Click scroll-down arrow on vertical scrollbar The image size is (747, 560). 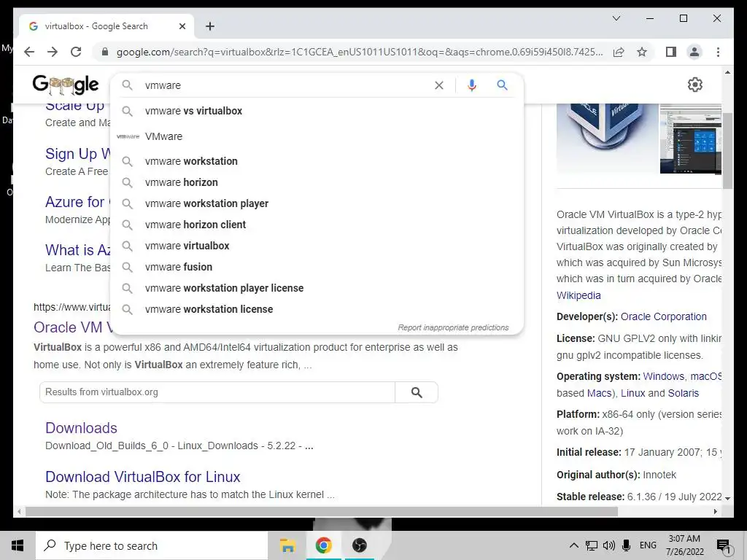727,498
